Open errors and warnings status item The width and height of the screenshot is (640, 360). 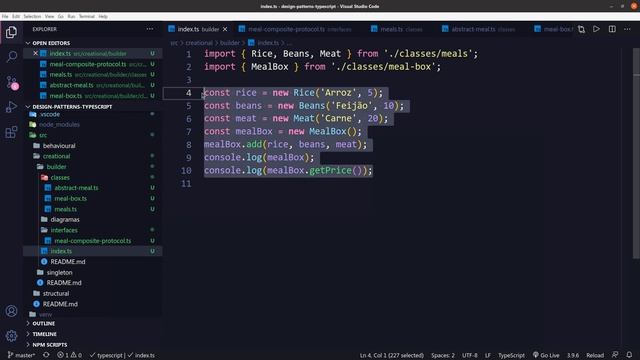point(69,355)
